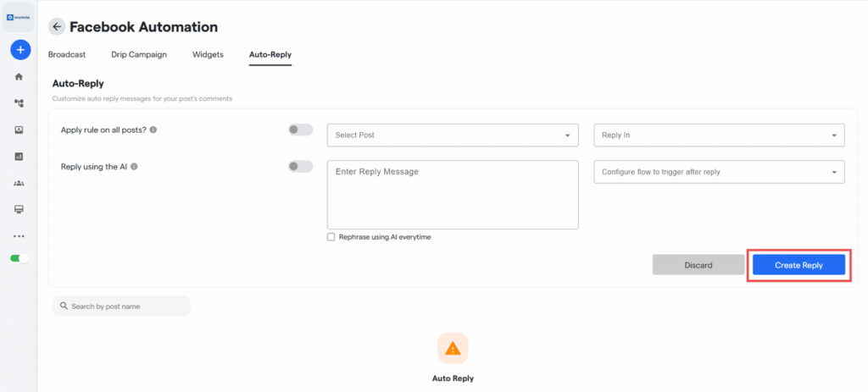Image resolution: width=868 pixels, height=392 pixels.
Task: Switch to the Broadcast tab
Action: point(67,55)
